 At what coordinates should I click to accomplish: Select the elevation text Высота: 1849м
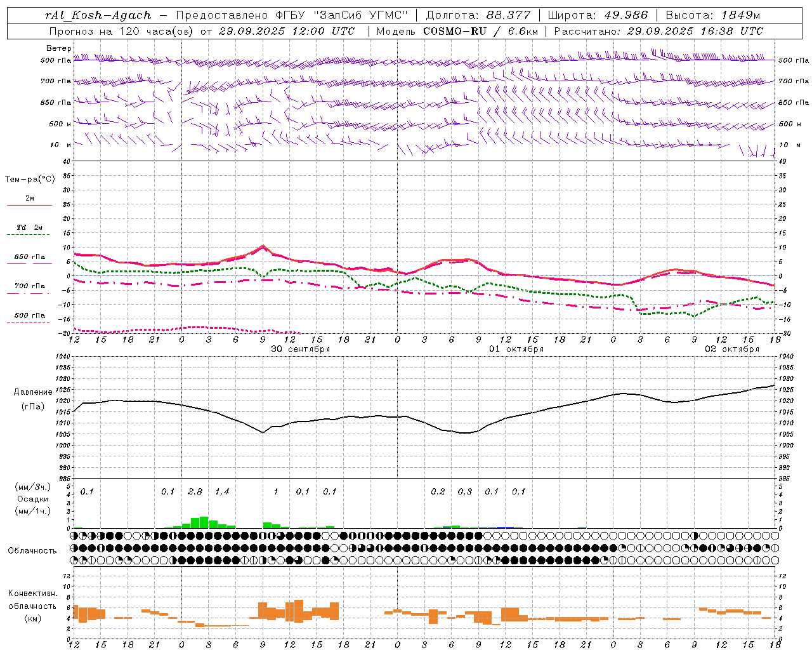tap(712, 15)
